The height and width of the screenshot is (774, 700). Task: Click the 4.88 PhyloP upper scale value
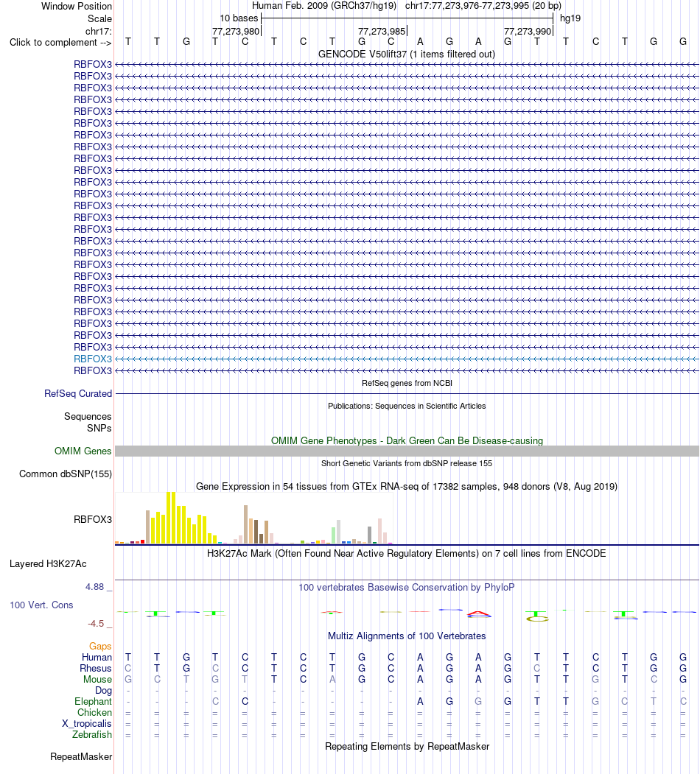pyautogui.click(x=95, y=586)
